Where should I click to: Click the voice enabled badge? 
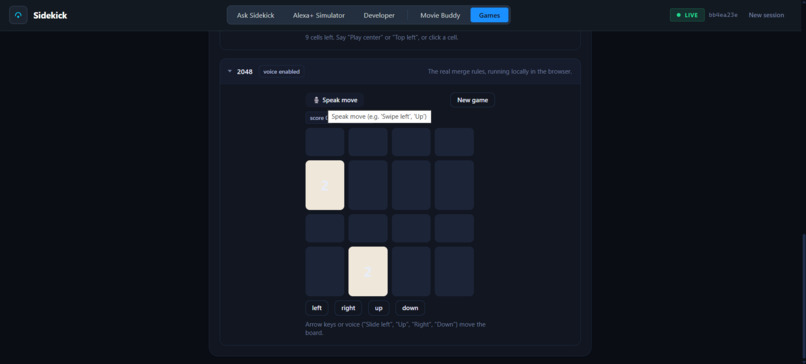[281, 71]
